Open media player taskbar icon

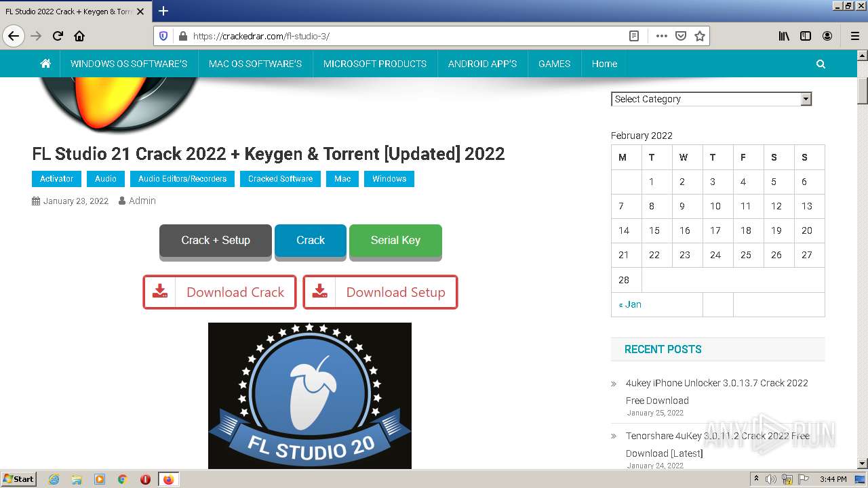point(100,479)
